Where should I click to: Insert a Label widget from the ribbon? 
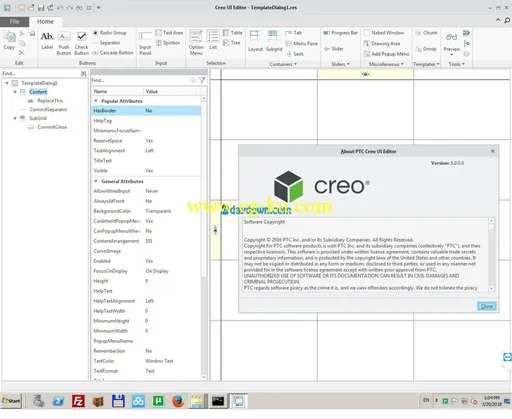pos(47,40)
